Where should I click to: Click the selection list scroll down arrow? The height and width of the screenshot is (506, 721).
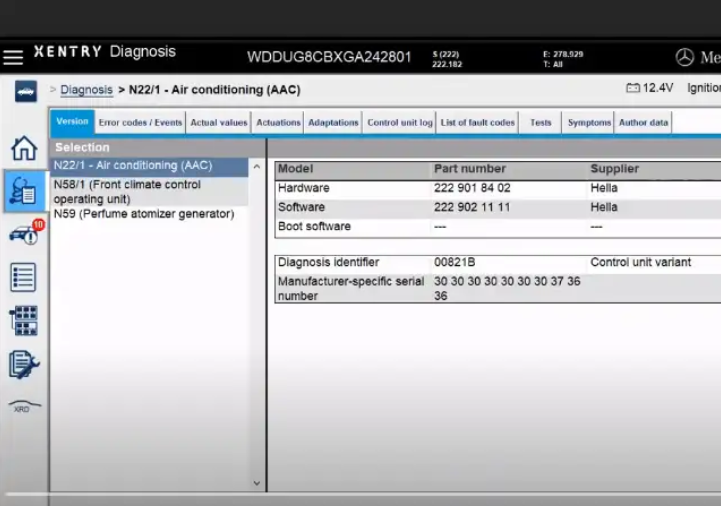tap(257, 483)
